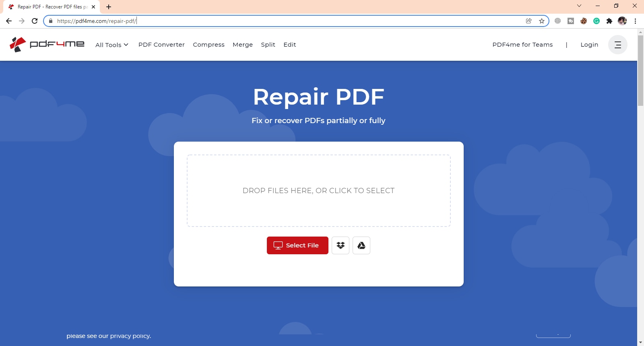Open the square dark extension icon
The image size is (644, 346).
point(571,21)
